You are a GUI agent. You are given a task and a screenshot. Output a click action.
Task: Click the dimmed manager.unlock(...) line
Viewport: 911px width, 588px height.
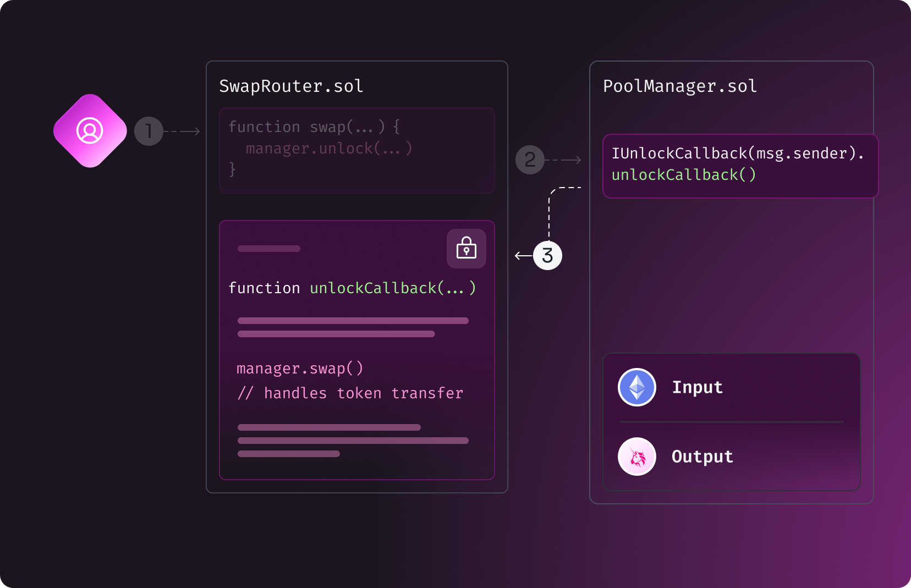(329, 149)
